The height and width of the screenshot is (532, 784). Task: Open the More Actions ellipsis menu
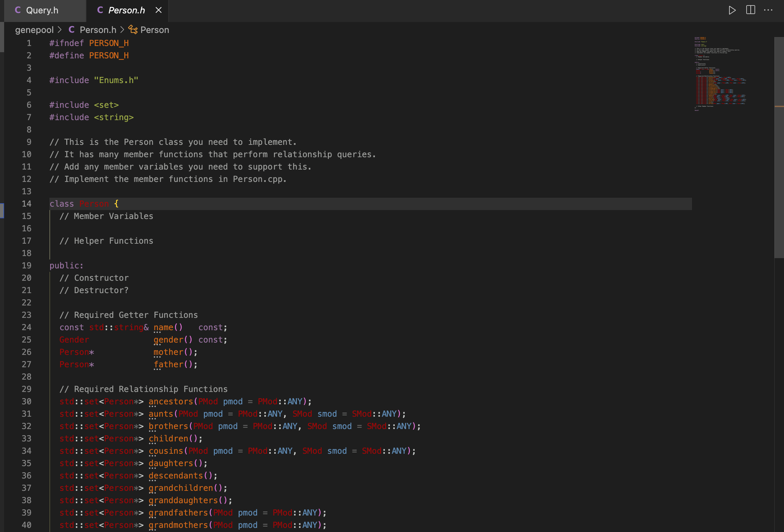tap(768, 10)
